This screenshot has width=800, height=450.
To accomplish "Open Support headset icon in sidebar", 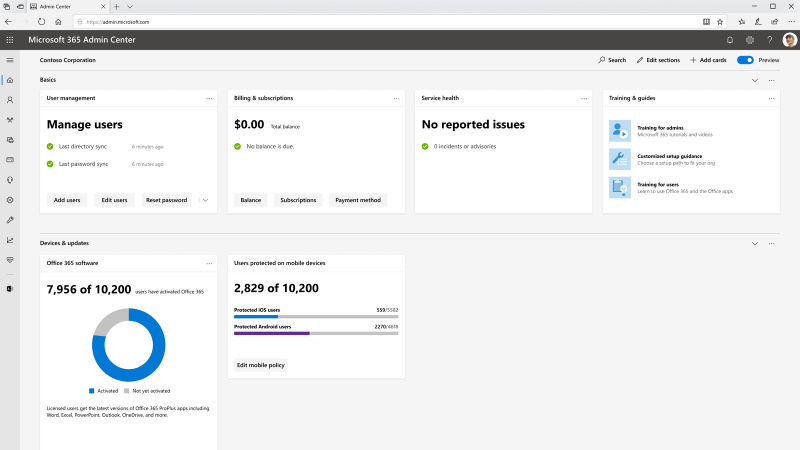I will click(10, 180).
